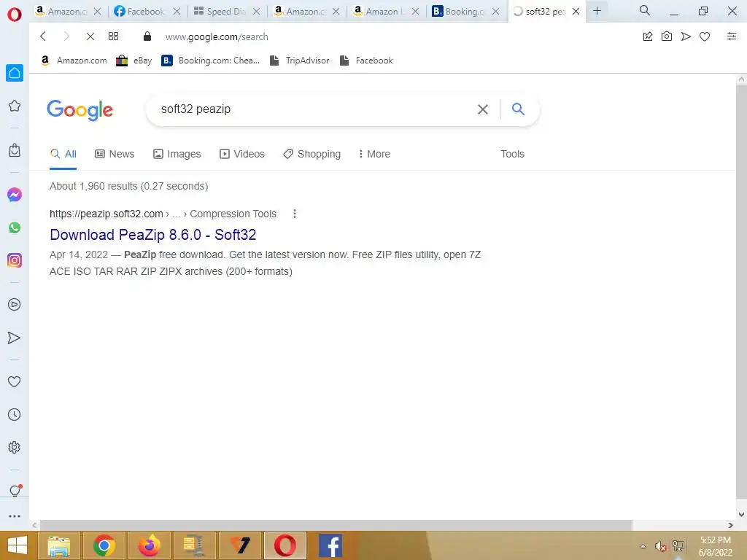Open the Player icon in the sidebar
The width and height of the screenshot is (747, 560).
[15, 304]
